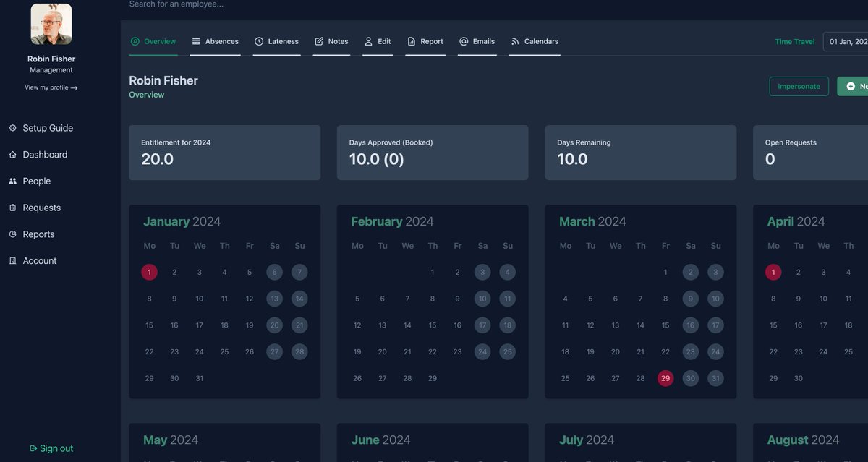868x462 pixels.
Task: Switch to the Lateness tab
Action: [x=277, y=42]
